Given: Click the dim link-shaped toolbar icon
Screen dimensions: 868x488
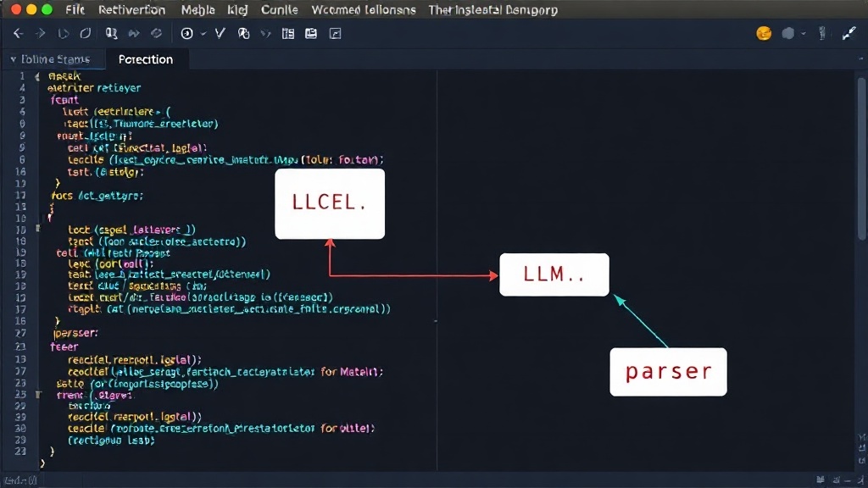Looking at the screenshot, I should click(x=157, y=34).
